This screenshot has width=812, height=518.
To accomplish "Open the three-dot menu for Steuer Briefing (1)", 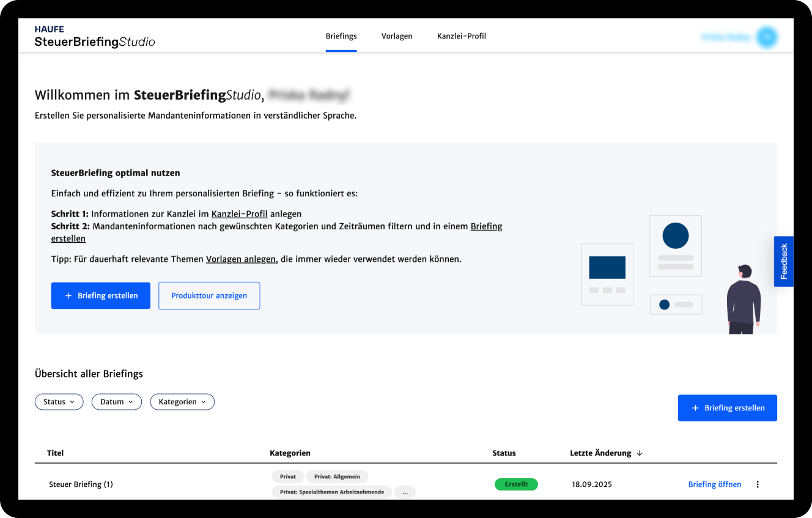I will tap(758, 484).
